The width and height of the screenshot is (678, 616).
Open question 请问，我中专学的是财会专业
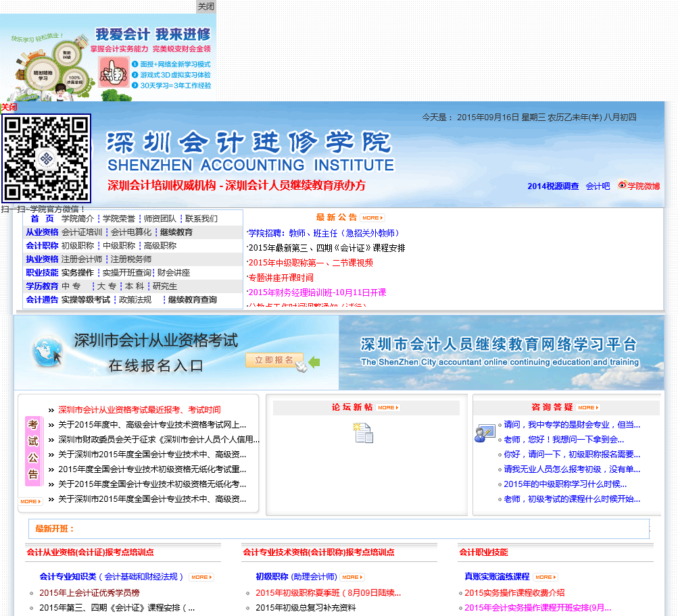click(x=572, y=425)
